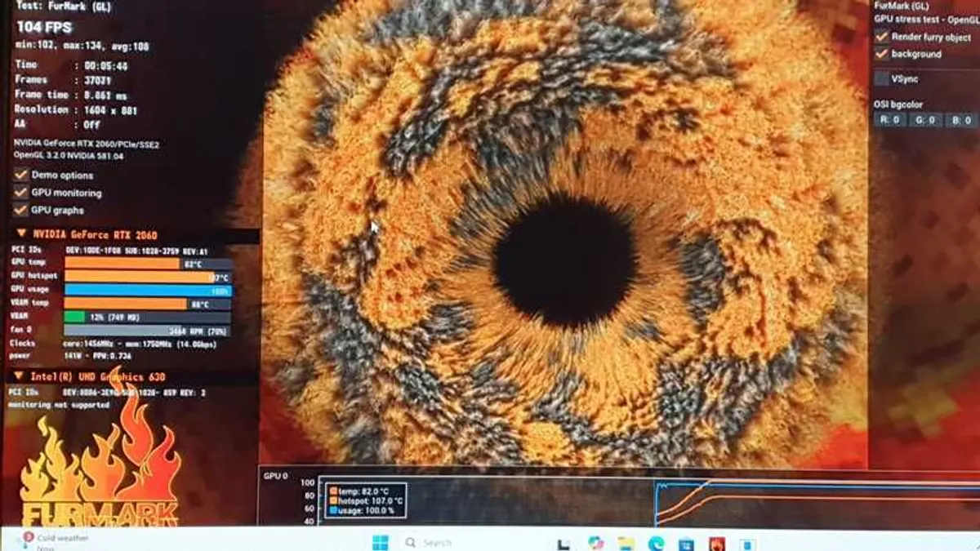This screenshot has width=980, height=551.
Task: Enable the VSync checkbox
Action: (x=882, y=79)
